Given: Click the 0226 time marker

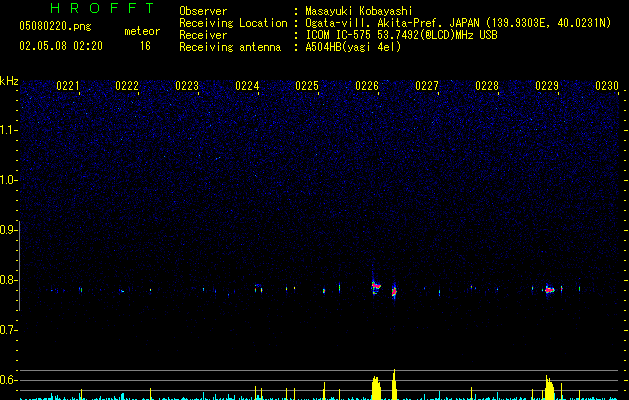Looking at the screenshot, I should [x=367, y=86].
